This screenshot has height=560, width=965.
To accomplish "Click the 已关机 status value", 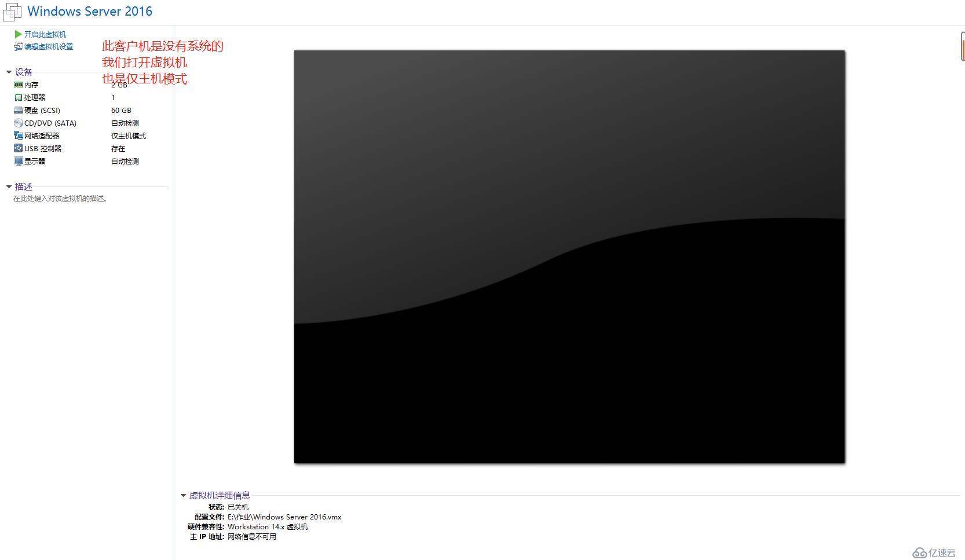I will [238, 507].
